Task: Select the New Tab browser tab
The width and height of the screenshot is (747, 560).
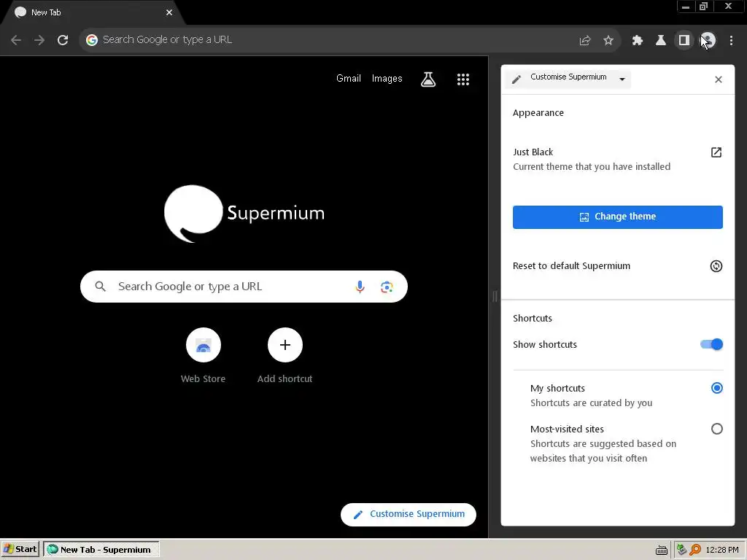Action: point(93,12)
